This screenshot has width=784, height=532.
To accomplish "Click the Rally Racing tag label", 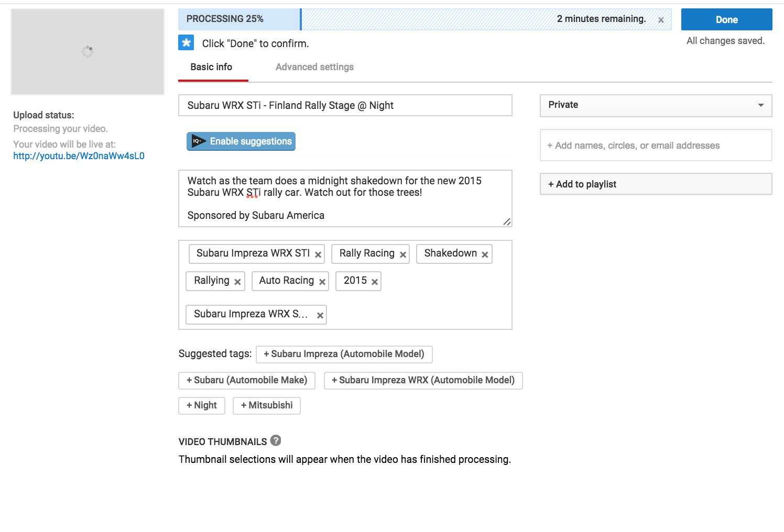I will point(367,253).
